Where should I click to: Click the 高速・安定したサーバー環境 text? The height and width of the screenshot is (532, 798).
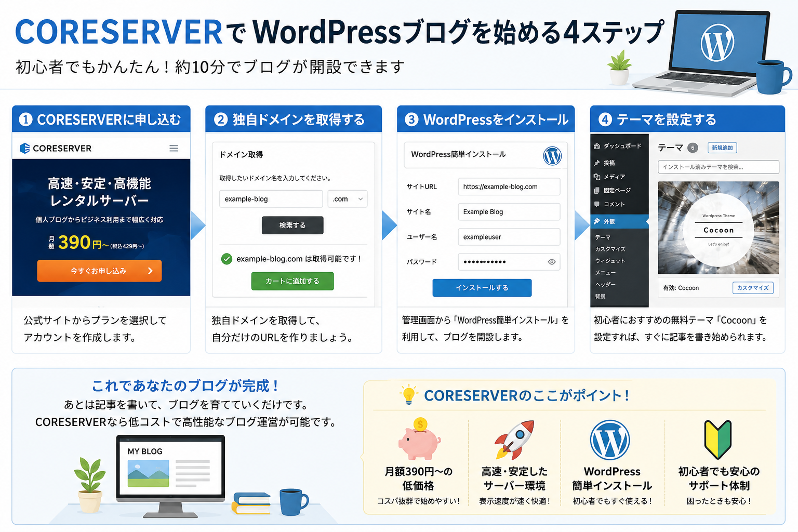[x=514, y=478]
